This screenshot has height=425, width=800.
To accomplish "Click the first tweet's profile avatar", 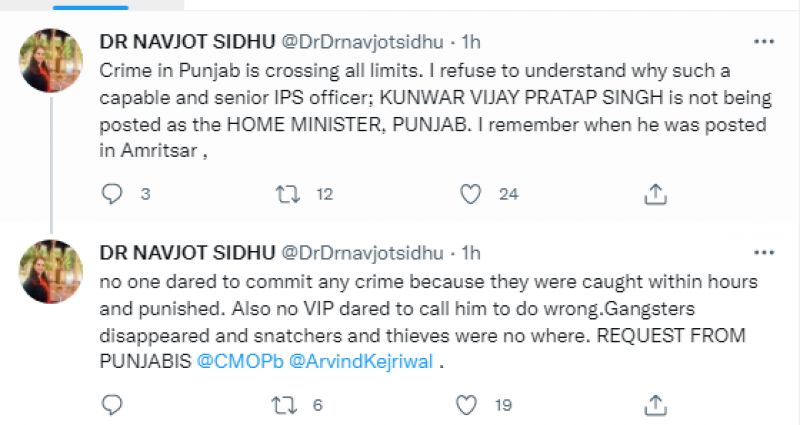I will point(51,60).
